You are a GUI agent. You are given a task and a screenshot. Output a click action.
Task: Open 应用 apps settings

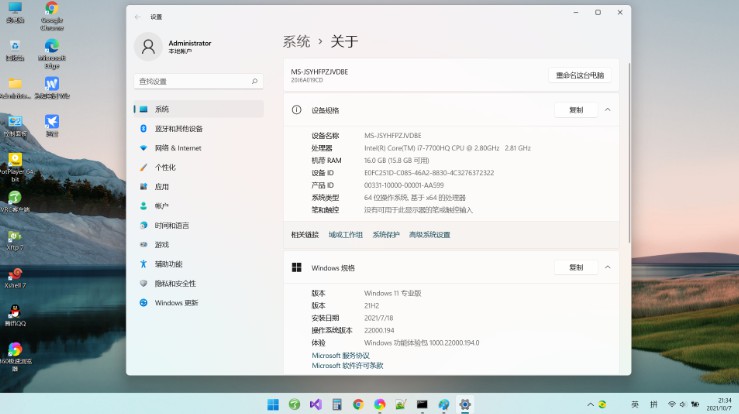coord(198,186)
